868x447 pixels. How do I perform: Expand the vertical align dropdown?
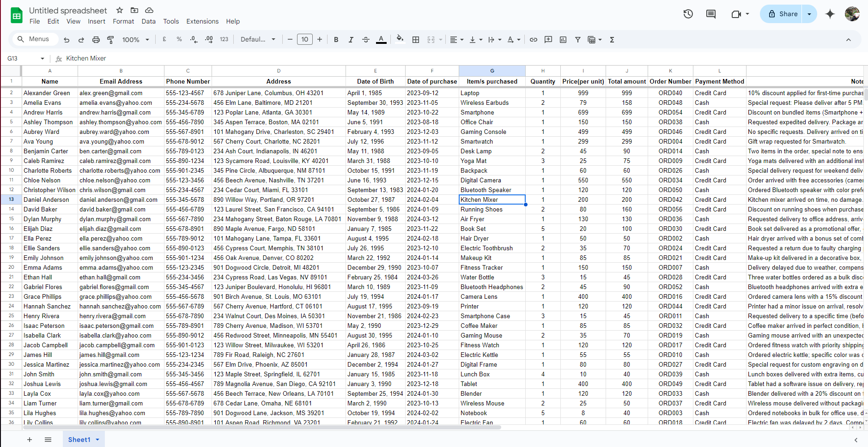point(476,40)
